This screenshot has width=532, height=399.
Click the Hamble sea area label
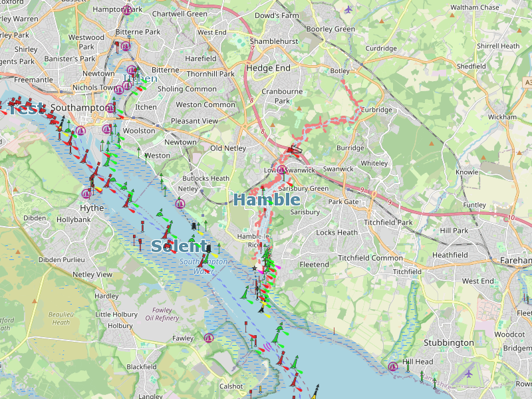266,199
